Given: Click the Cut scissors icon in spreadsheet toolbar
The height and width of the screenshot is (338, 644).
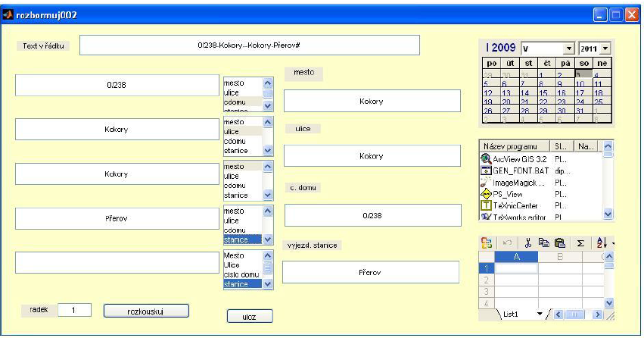Looking at the screenshot, I should point(529,243).
